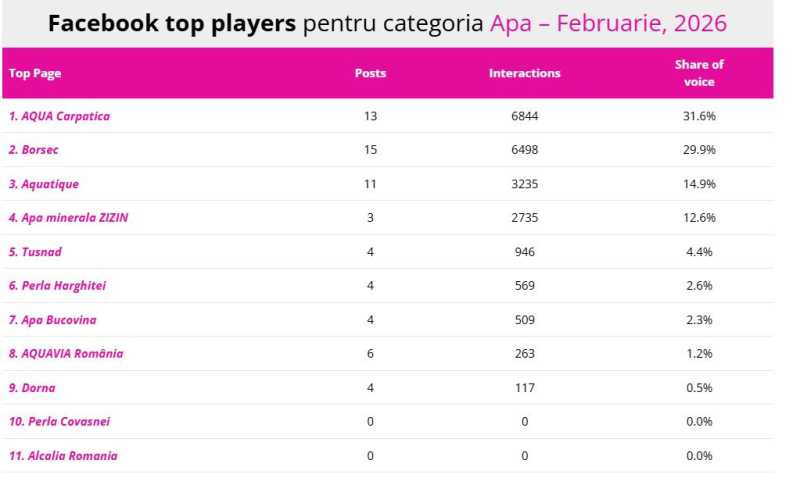The image size is (800, 492).
Task: Sort by the Interactions column header
Action: tap(524, 73)
